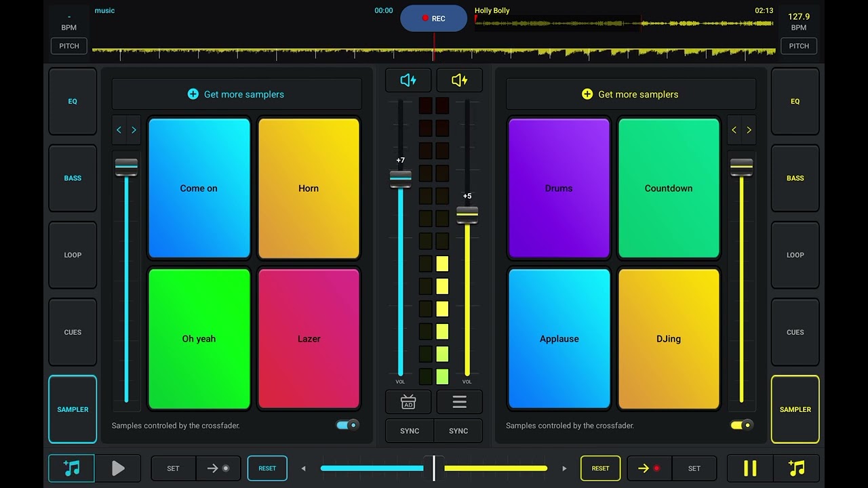Switch left deck to BASS tab
This screenshot has width=868, height=488.
73,178
